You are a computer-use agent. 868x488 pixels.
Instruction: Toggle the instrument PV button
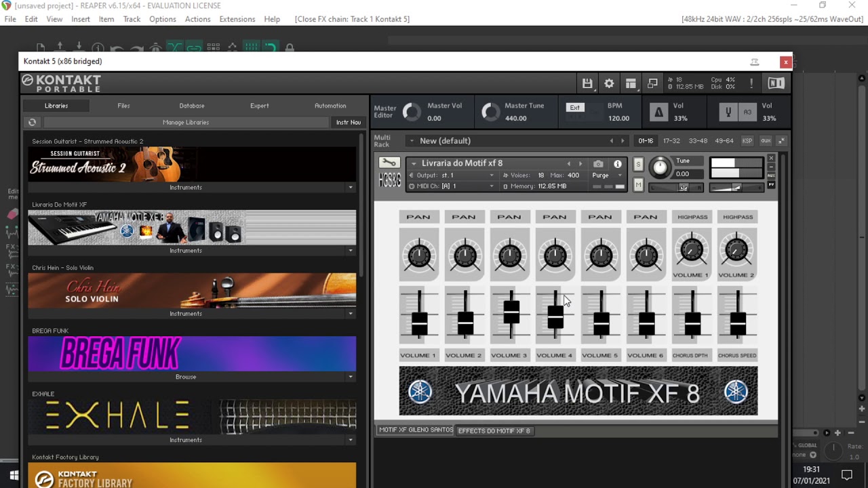771,184
